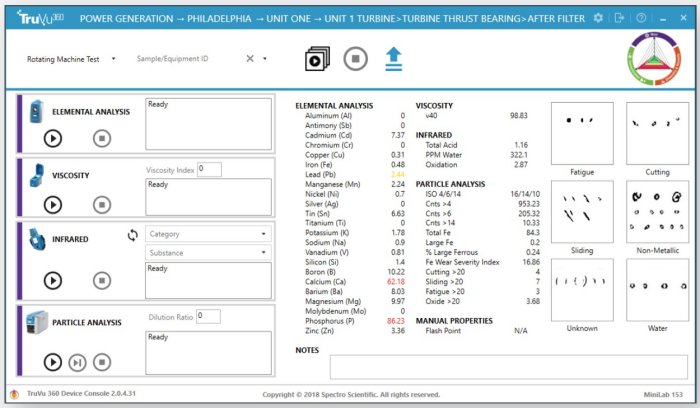700x408 pixels.
Task: Open the help question mark icon
Action: coord(641,18)
